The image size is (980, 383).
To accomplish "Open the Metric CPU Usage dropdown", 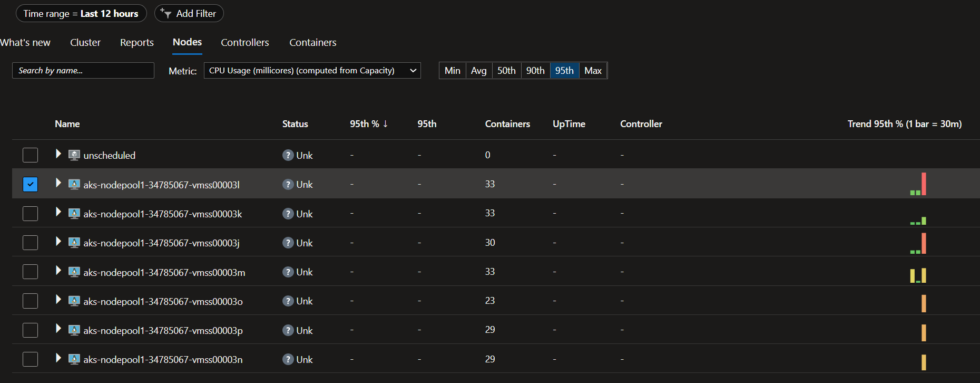I will pos(312,71).
